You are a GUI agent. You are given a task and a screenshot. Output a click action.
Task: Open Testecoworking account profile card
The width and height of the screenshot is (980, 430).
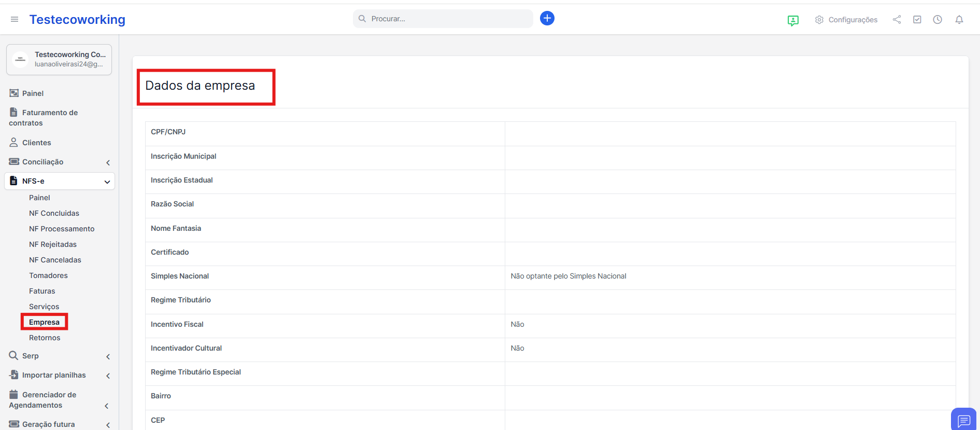pyautogui.click(x=59, y=60)
